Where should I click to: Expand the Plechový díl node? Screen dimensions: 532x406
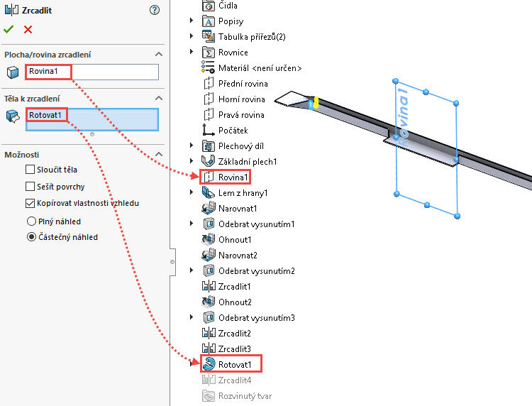(192, 146)
